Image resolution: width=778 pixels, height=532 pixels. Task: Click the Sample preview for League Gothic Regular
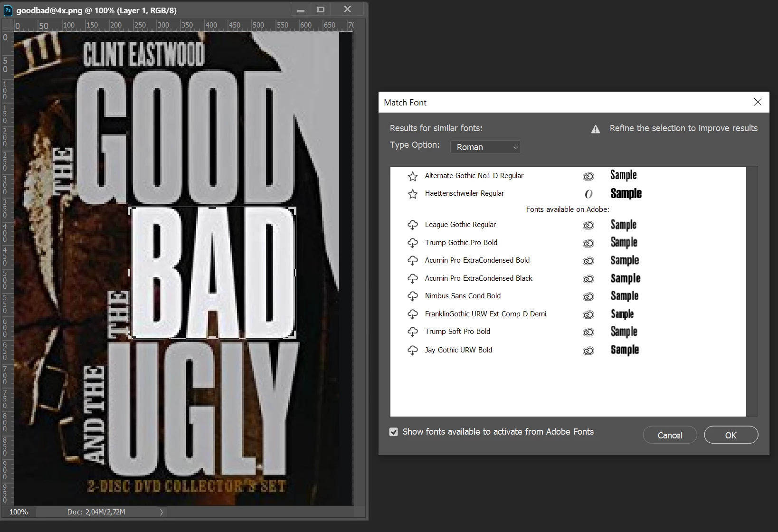coord(624,225)
